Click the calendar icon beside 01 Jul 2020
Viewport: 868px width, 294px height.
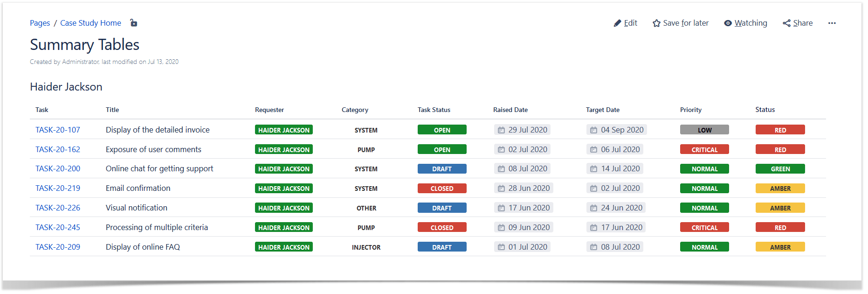click(x=501, y=247)
